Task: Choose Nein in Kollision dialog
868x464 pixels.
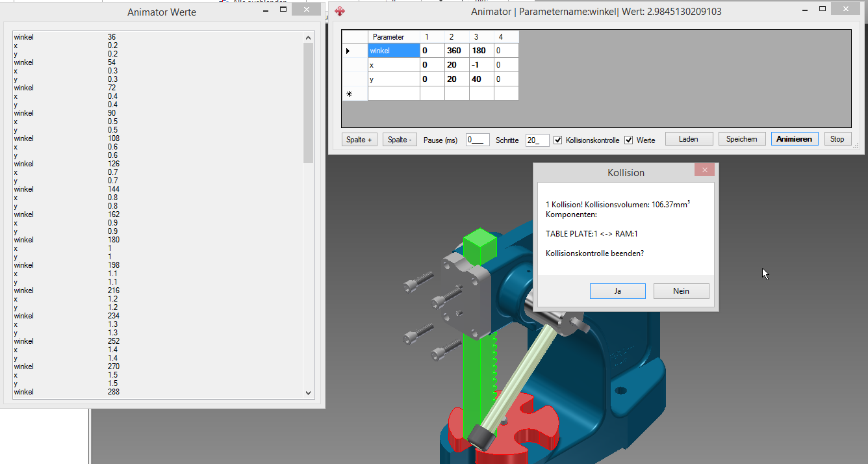Action: [681, 291]
